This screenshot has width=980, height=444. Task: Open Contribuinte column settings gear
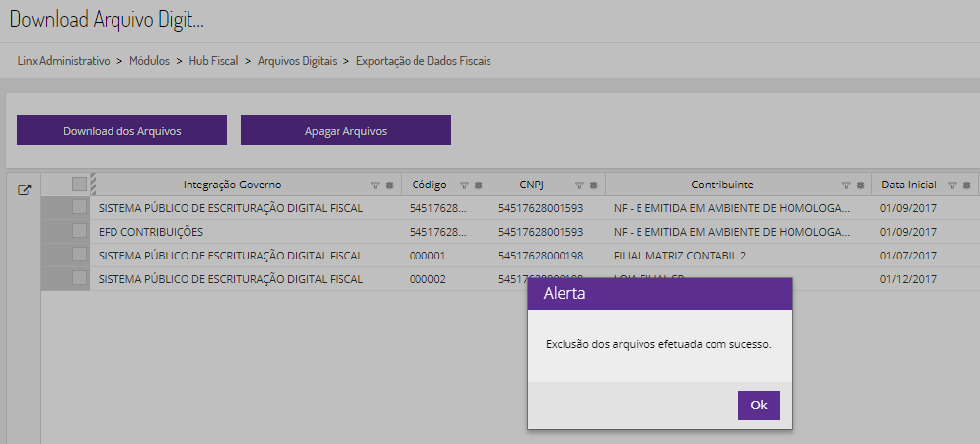click(x=859, y=185)
